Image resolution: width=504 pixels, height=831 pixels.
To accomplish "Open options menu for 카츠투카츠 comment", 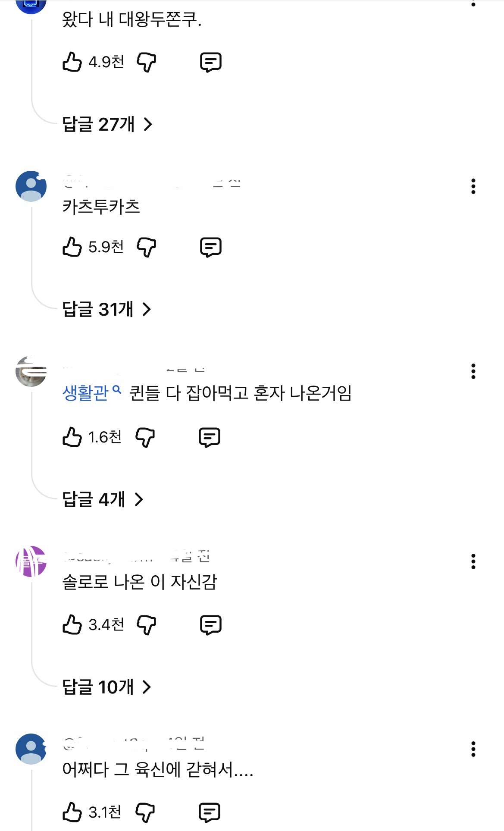I will point(473,186).
